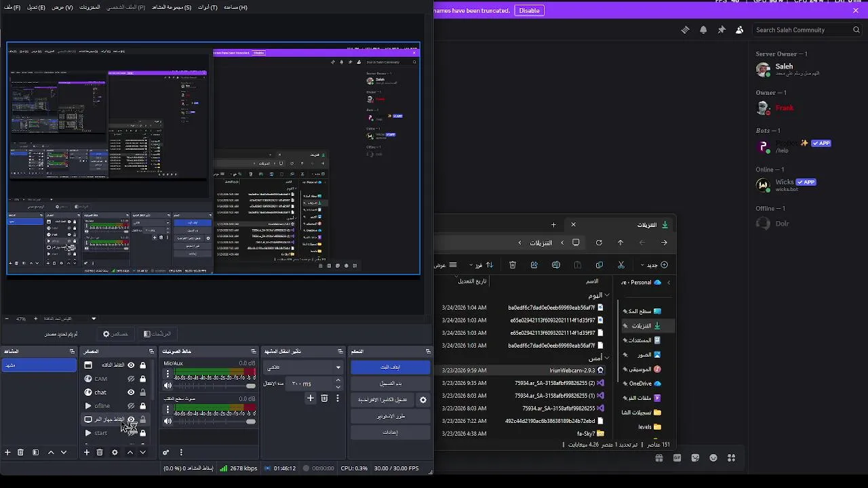This screenshot has width=868, height=488.
Task: Click Delete trash icon in File Explorer toolbar
Action: coord(513,265)
